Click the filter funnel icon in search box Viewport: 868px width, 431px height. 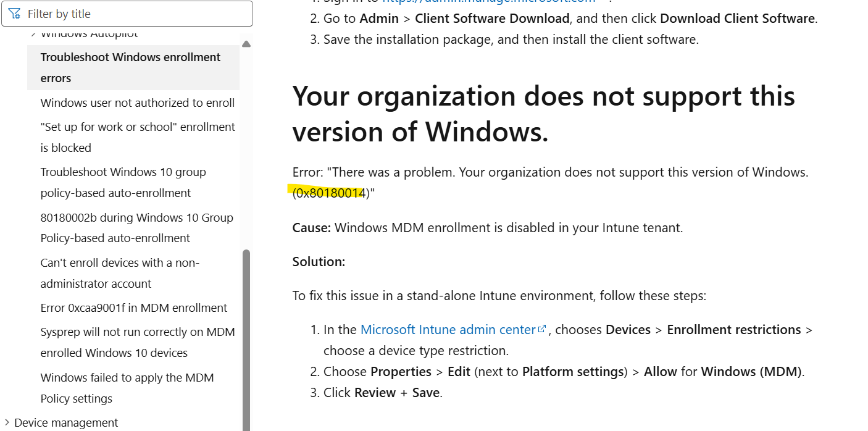(x=15, y=14)
